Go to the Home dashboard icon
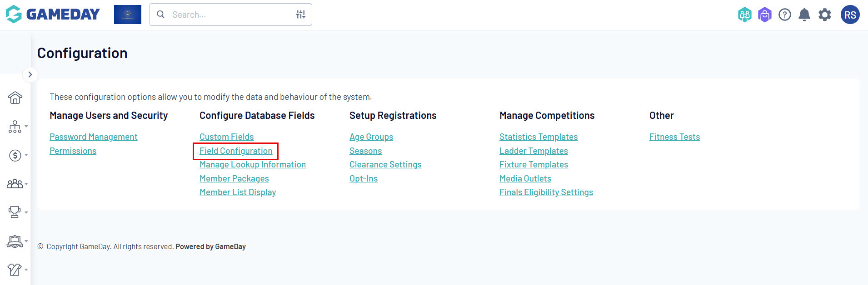The height and width of the screenshot is (285, 868). tap(15, 98)
